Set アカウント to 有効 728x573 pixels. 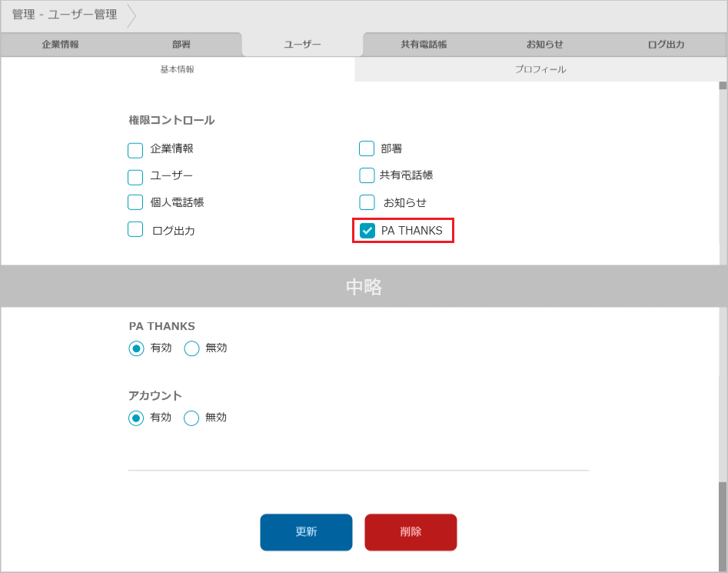click(x=136, y=418)
